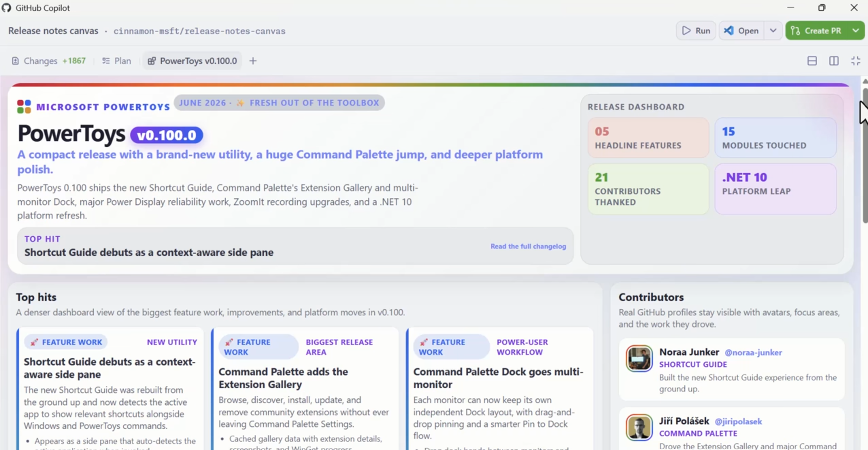Click Feature Work tag on Extension Gallery card
Screen dimensions: 868x450
[258, 347]
